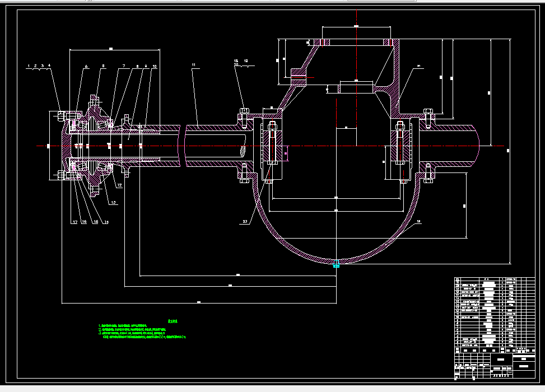The height and width of the screenshot is (392, 545).
Task: Select the part balloon number 3
Action: click(x=43, y=66)
